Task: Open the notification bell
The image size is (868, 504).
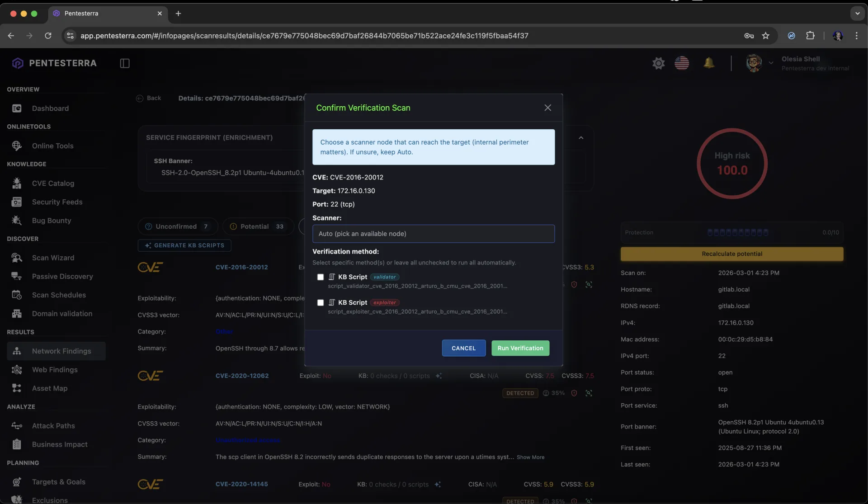Action: [x=709, y=63]
